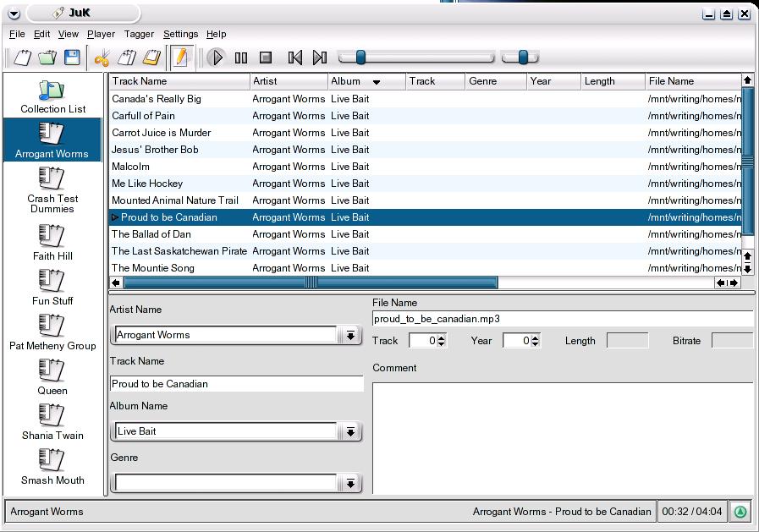Stop playback with the Stop button

point(266,58)
